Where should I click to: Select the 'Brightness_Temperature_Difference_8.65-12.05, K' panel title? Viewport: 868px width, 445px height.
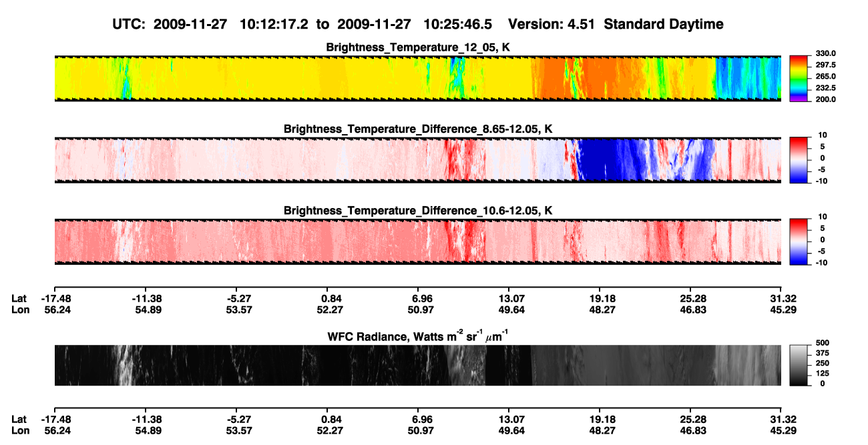tap(418, 129)
